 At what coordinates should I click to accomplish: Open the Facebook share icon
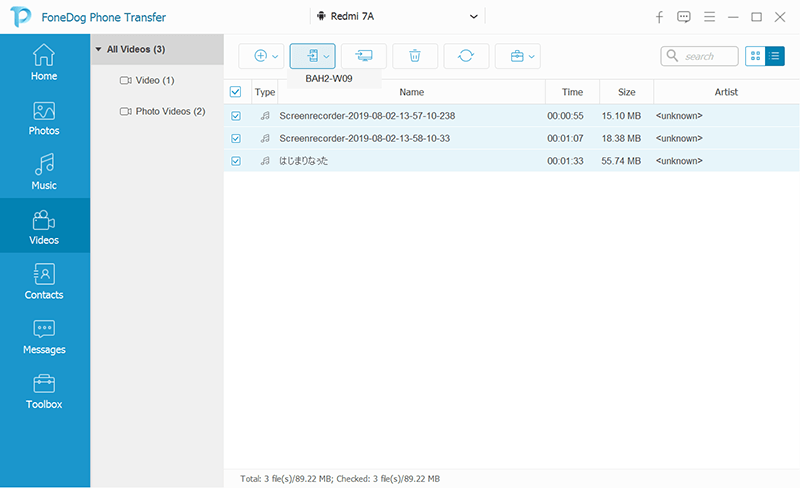(659, 17)
